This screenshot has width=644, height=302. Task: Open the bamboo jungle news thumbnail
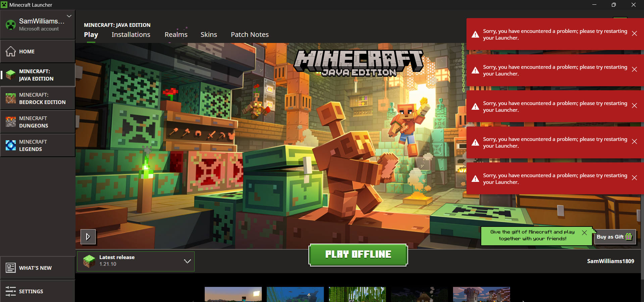click(x=357, y=294)
